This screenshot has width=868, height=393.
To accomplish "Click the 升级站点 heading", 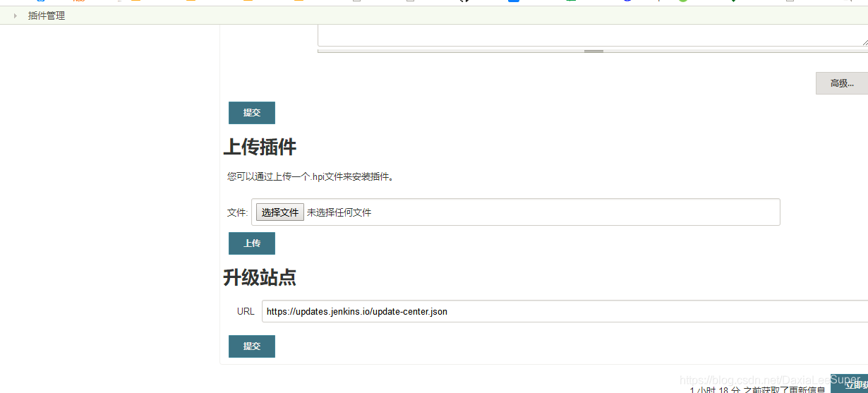I will click(260, 277).
